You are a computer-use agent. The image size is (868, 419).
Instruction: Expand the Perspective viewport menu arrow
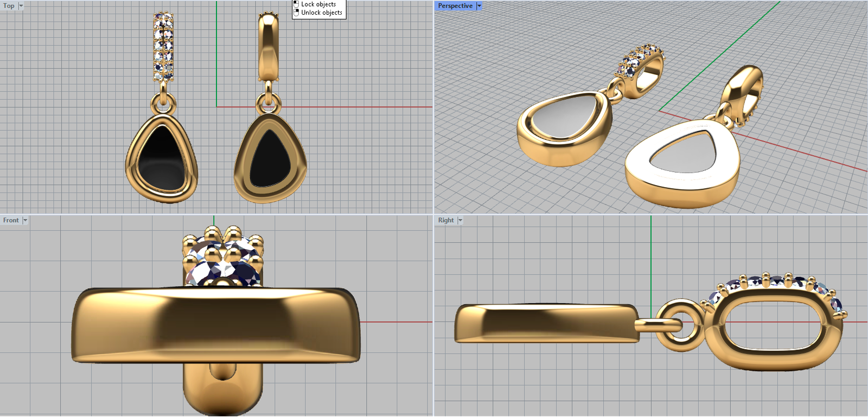pyautogui.click(x=479, y=6)
